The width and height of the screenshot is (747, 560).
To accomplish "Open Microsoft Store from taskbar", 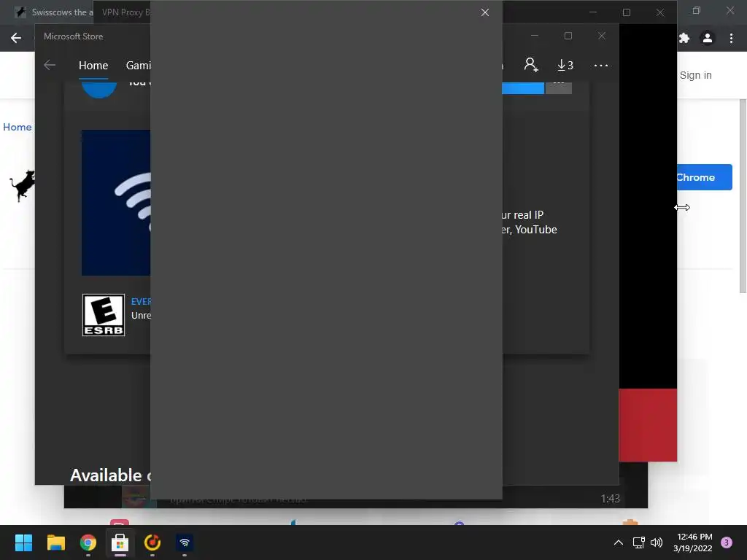I will (x=120, y=542).
